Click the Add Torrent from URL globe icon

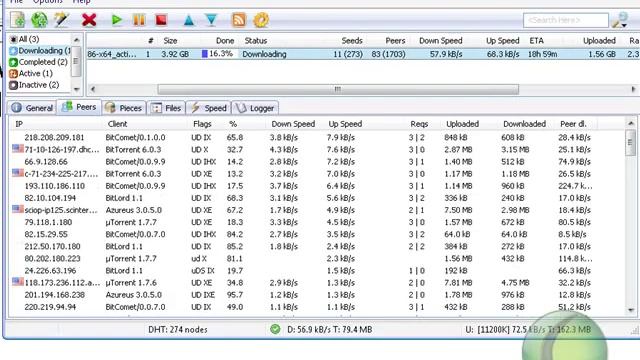[40, 20]
